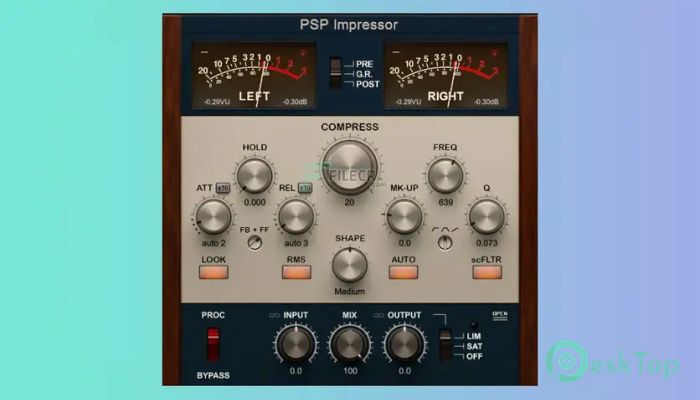The height and width of the screenshot is (400, 700).
Task: Click the RIGHT meter -0.30dB readout
Action: pos(486,102)
